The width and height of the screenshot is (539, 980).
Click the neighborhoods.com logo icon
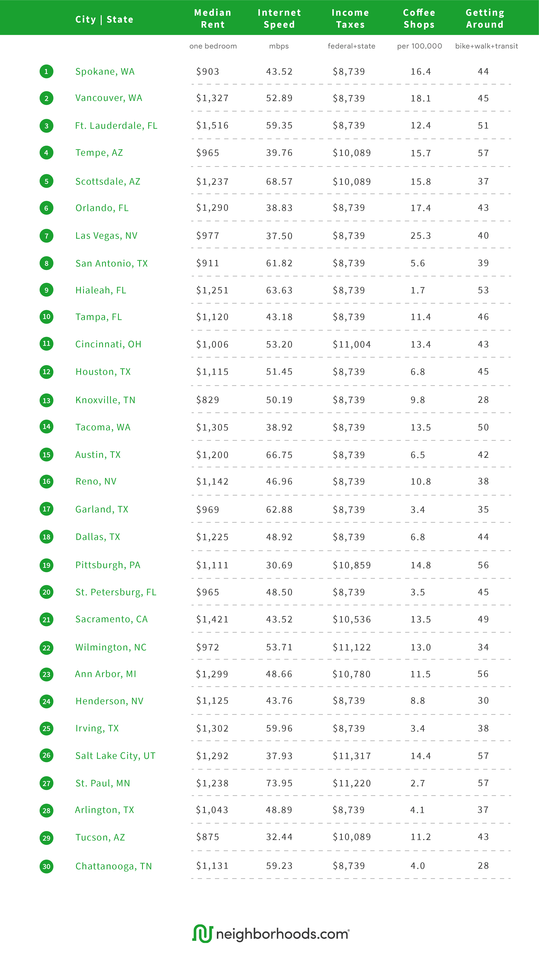(x=202, y=933)
